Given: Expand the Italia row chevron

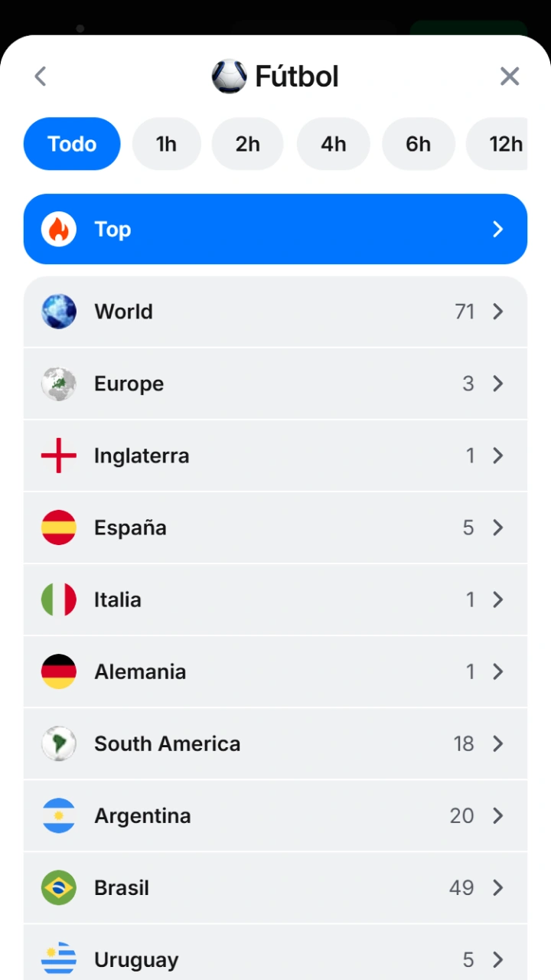Looking at the screenshot, I should point(498,599).
